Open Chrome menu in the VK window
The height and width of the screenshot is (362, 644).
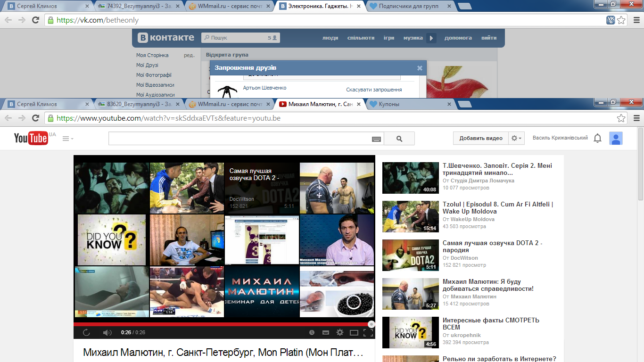coord(636,20)
